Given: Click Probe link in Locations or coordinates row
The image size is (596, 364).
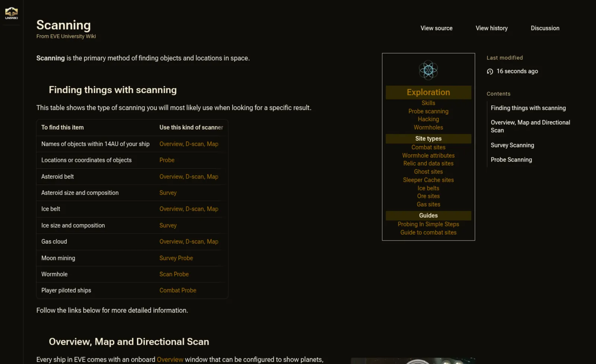Looking at the screenshot, I should [167, 160].
